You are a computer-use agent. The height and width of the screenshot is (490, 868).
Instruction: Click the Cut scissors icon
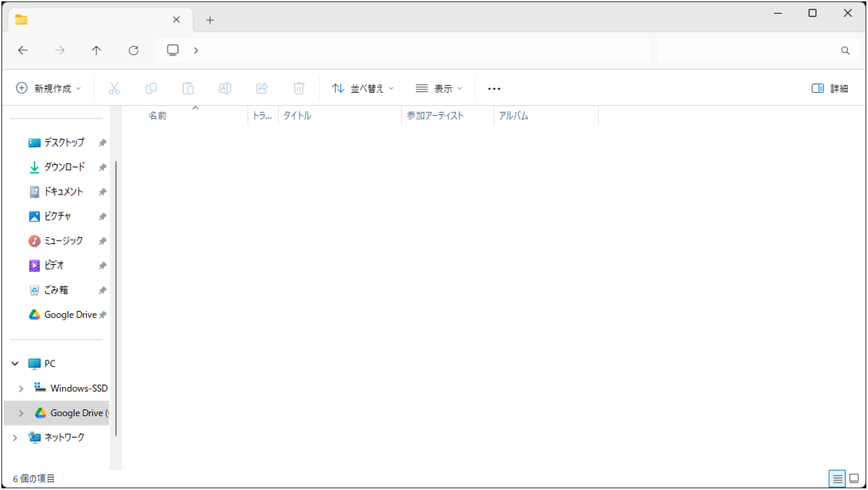tap(114, 88)
